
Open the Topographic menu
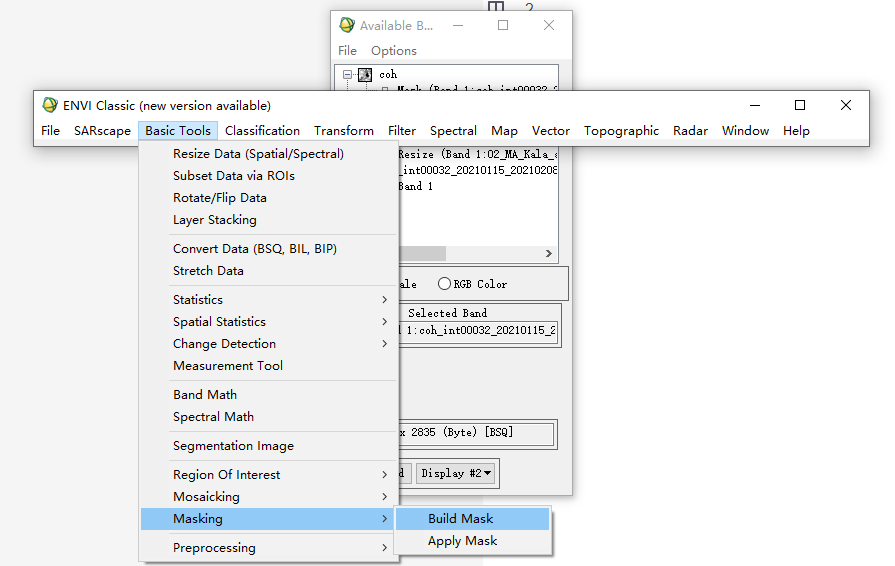[x=621, y=131]
